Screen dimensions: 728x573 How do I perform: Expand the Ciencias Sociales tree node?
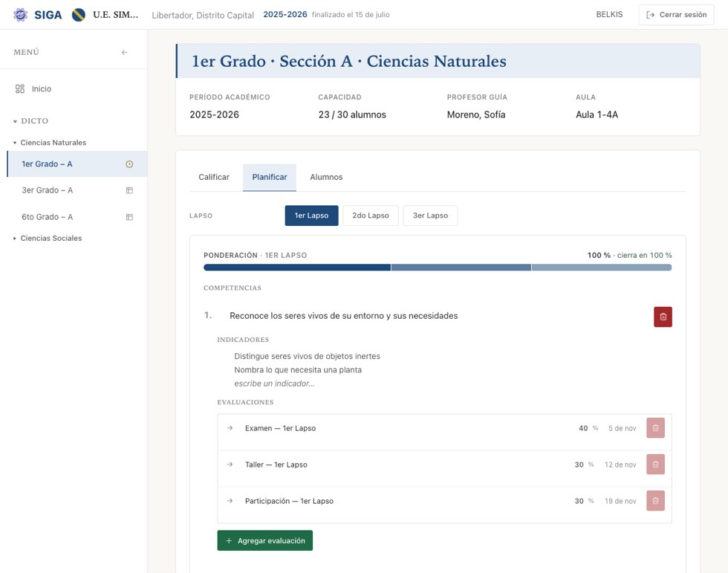click(x=15, y=239)
